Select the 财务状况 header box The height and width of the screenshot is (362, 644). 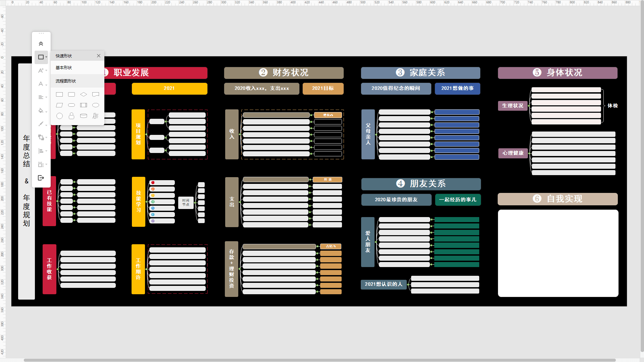coord(284,73)
